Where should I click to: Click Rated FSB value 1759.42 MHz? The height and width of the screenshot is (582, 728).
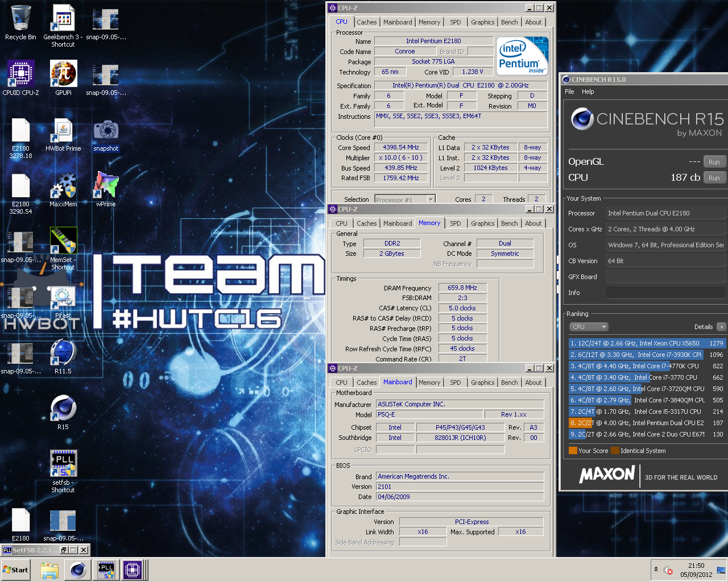coord(401,178)
